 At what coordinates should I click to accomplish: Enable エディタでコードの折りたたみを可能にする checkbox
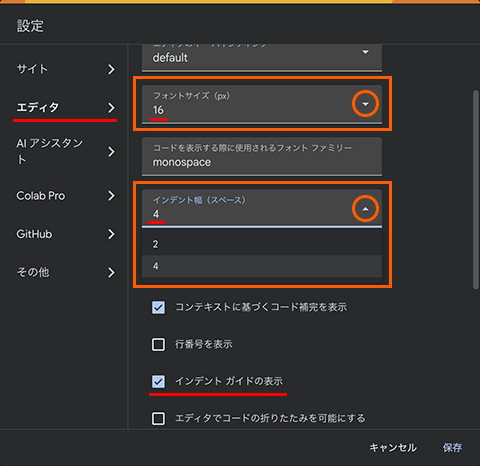tap(158, 418)
